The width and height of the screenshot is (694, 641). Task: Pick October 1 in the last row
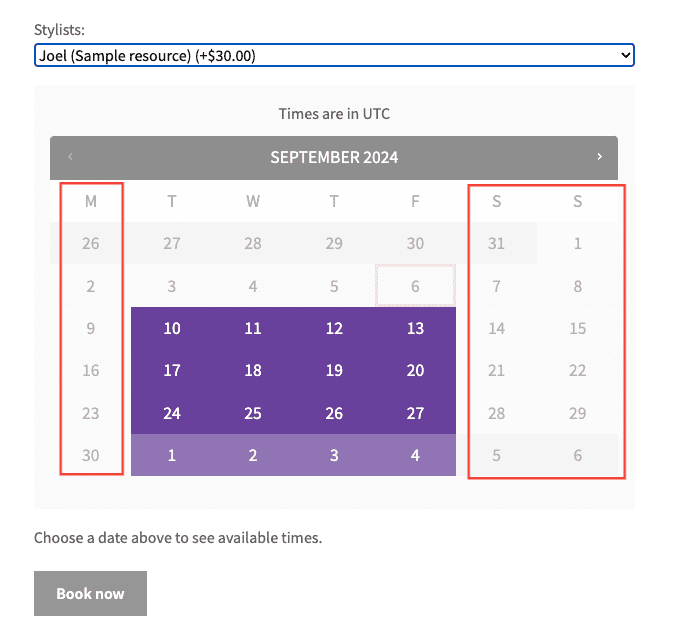172,455
